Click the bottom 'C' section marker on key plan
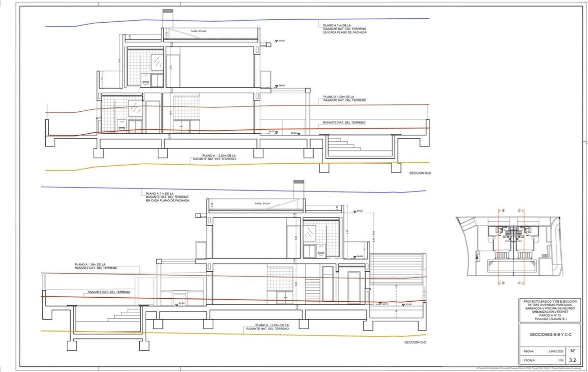 [x=521, y=283]
